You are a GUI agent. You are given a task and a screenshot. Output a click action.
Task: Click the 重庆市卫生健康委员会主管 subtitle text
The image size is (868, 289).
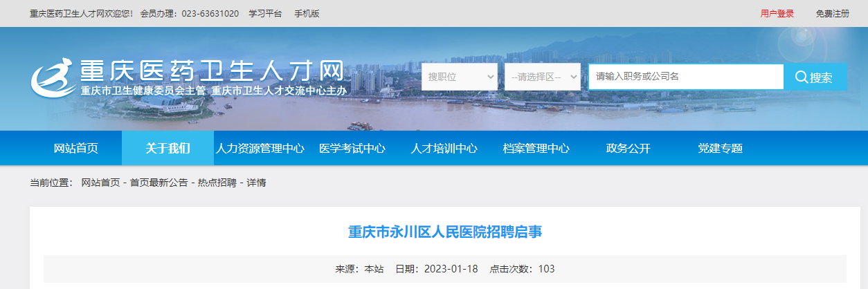point(143,91)
